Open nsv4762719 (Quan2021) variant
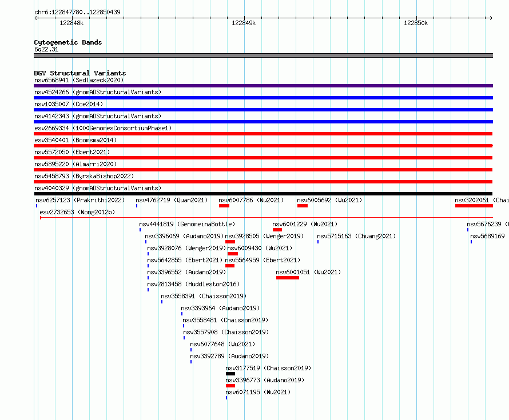The image size is (509, 420). 172,200
